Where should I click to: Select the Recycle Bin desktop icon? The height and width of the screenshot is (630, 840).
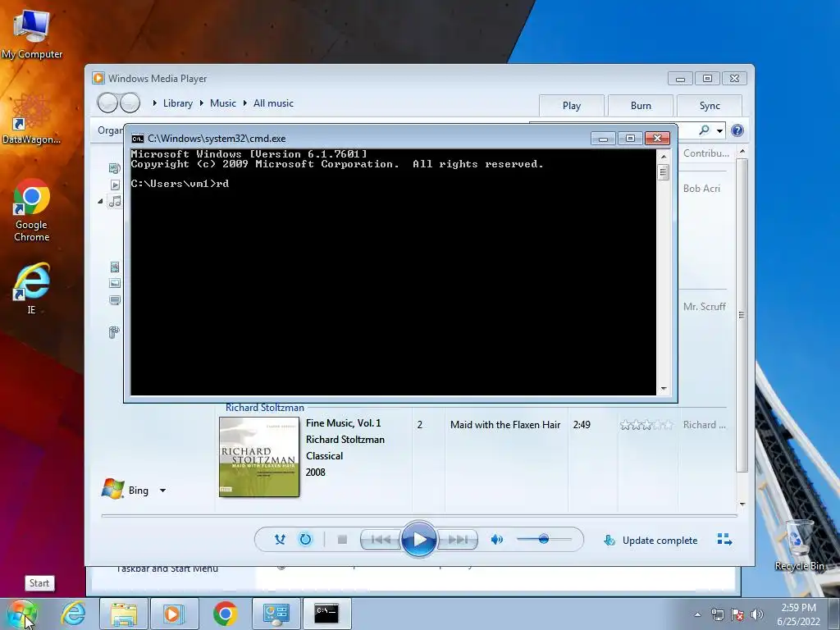click(799, 546)
